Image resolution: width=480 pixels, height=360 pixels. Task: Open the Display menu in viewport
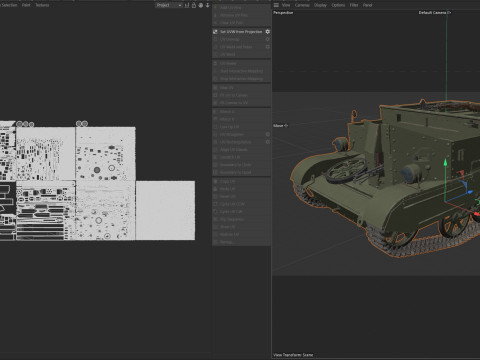click(320, 5)
